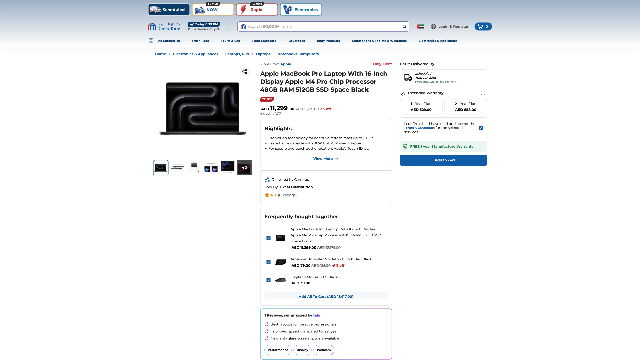
Task: Uncheck American Tourister Clutch Bag checkbox
Action: pyautogui.click(x=268, y=262)
